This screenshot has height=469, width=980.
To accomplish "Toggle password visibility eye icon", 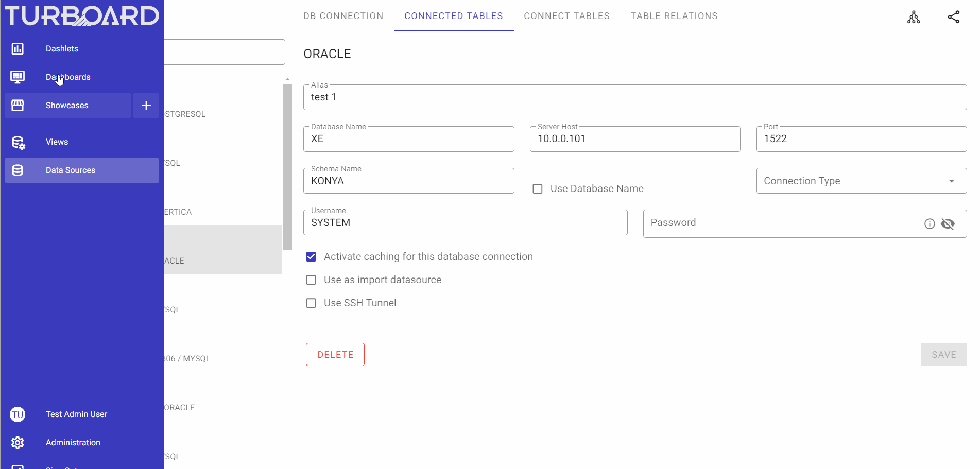I will click(x=948, y=223).
